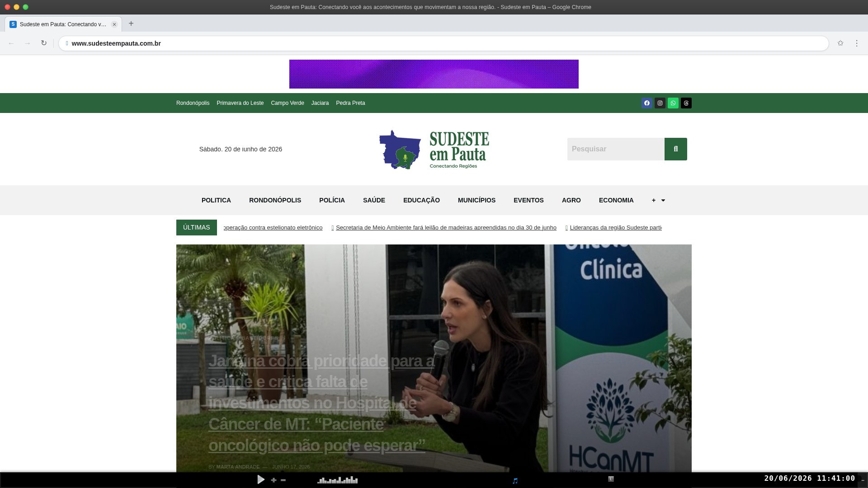The image size is (868, 488).
Task: Open the ECONOMIA menu item
Action: pos(616,200)
